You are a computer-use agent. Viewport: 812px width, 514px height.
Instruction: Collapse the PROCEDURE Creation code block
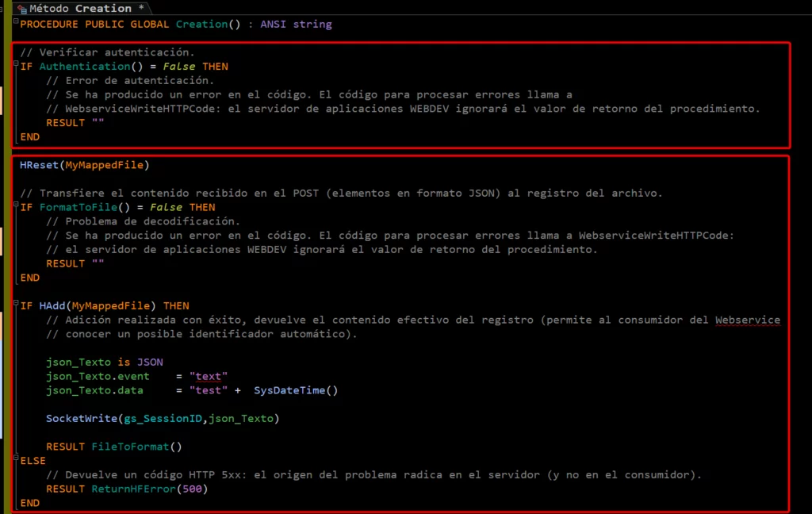(16, 21)
